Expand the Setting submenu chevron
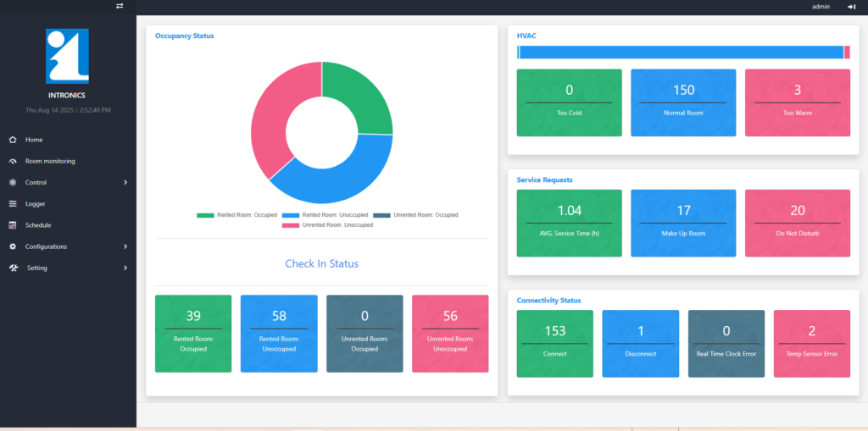The image size is (868, 431). pyautogui.click(x=125, y=268)
